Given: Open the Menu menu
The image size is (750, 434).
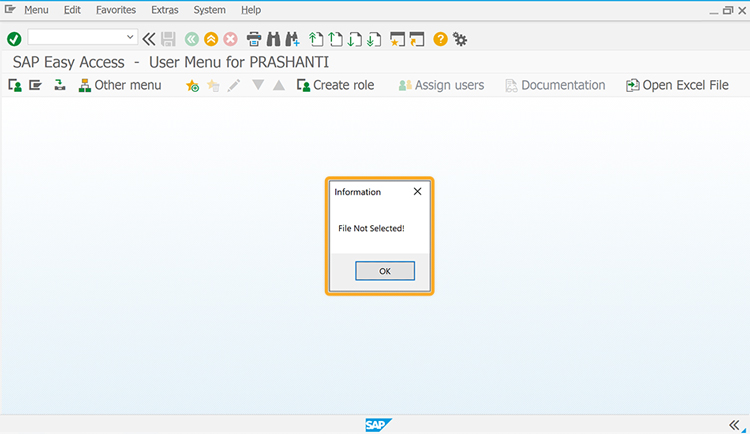Looking at the screenshot, I should 36,10.
